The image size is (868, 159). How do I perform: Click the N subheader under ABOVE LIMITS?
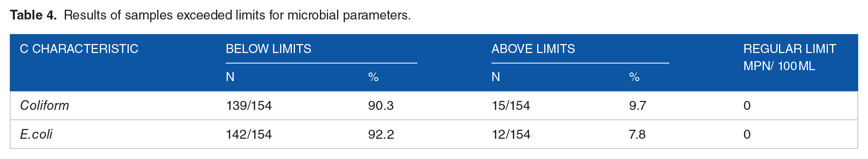point(496,77)
